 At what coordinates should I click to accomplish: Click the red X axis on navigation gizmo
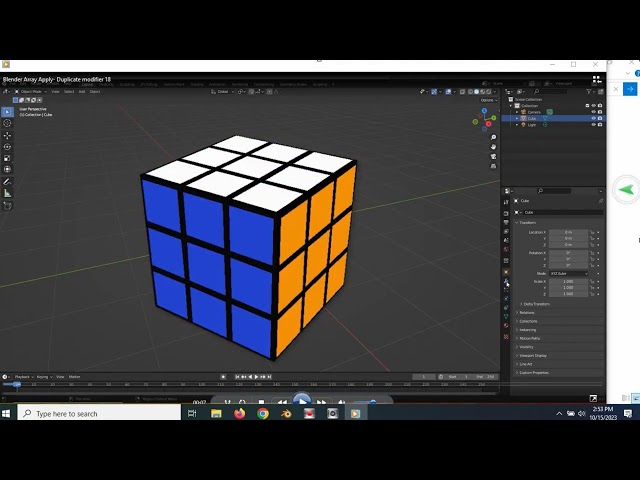click(x=489, y=124)
